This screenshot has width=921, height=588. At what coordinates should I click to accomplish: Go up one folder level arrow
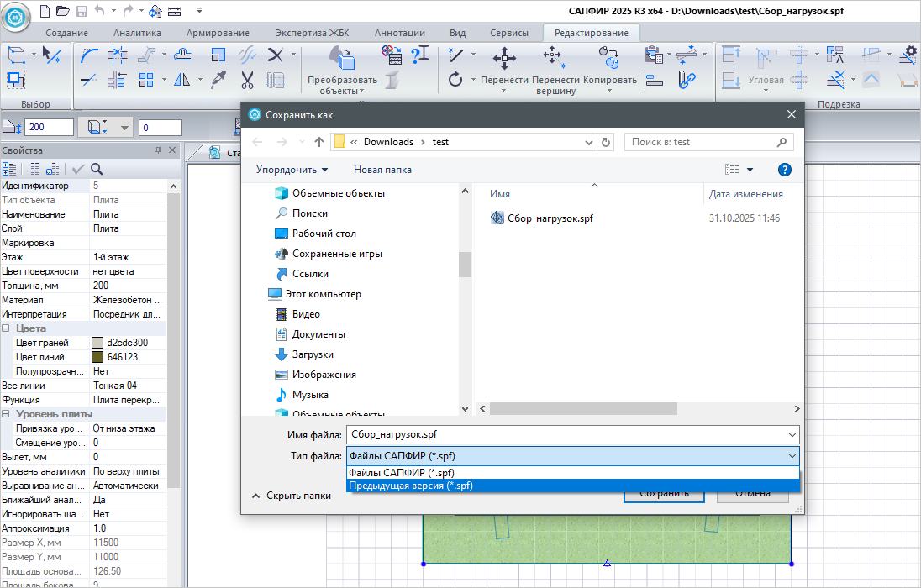pos(319,142)
